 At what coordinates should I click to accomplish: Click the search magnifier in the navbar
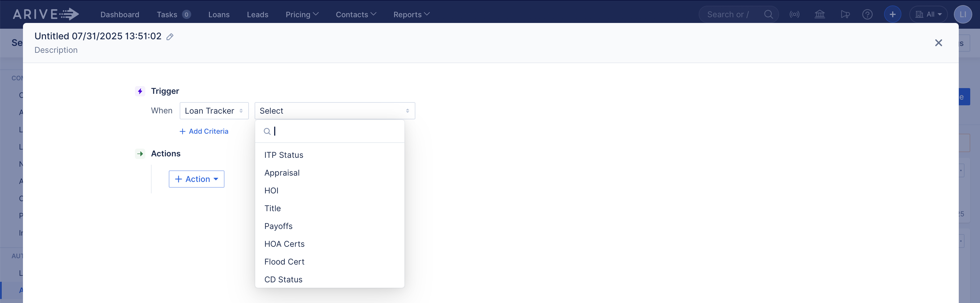click(768, 14)
